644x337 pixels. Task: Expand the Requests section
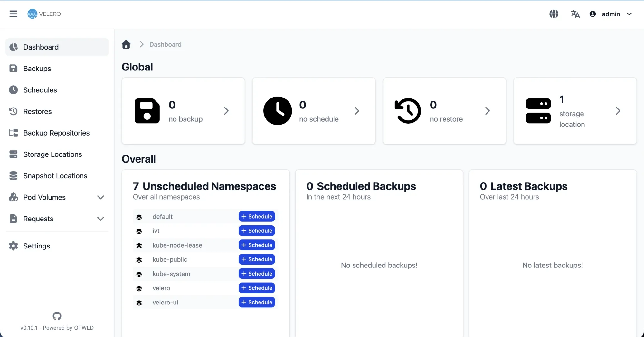point(101,219)
